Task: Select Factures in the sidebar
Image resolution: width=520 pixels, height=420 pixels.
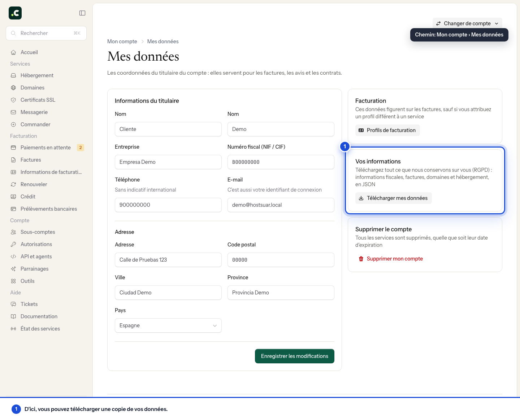Action: point(46,160)
